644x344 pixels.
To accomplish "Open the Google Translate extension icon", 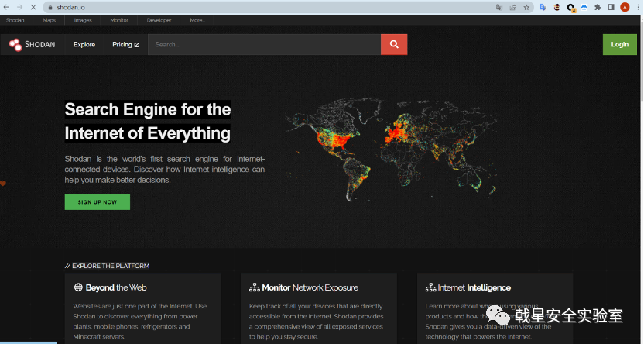I will (543, 8).
